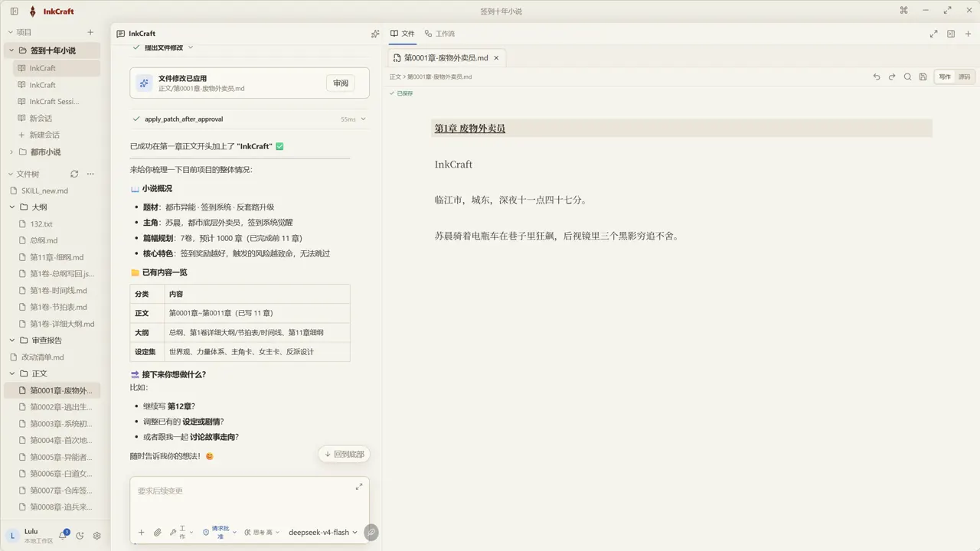Attach a file with paperclip icon
The width and height of the screenshot is (980, 551).
pos(157,532)
